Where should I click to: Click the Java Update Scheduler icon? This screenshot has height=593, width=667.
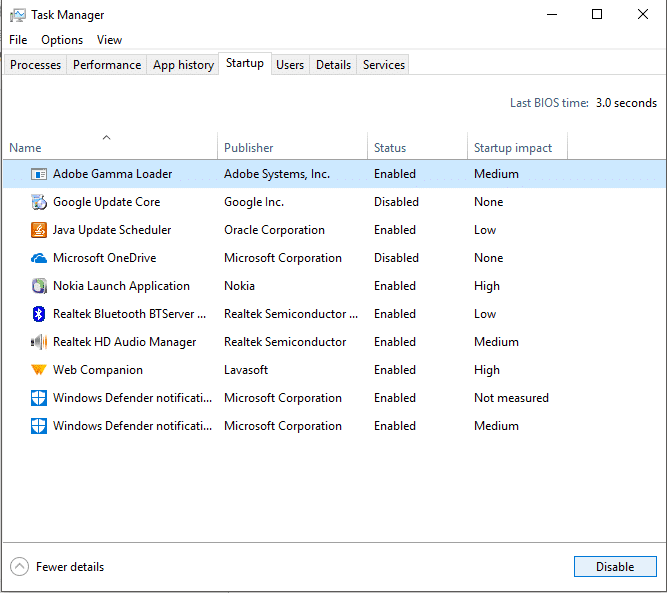[x=39, y=230]
